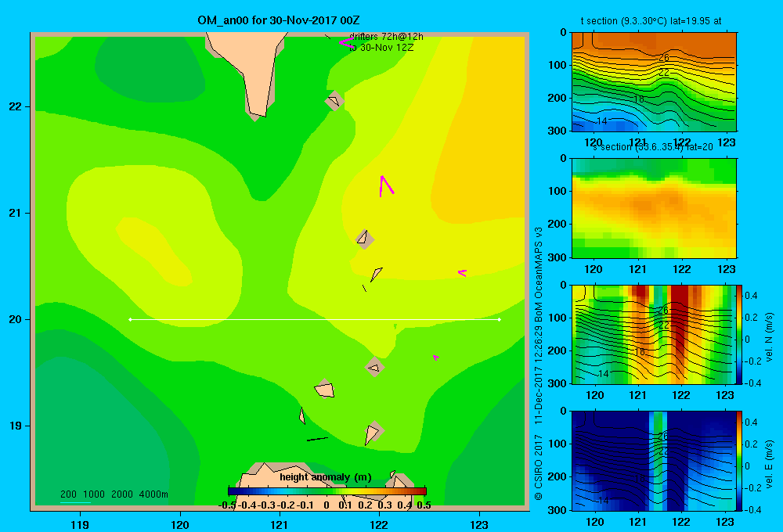Click the island near 20.8N 121.85E
Image resolution: width=783 pixels, height=532 pixels.
(365, 239)
